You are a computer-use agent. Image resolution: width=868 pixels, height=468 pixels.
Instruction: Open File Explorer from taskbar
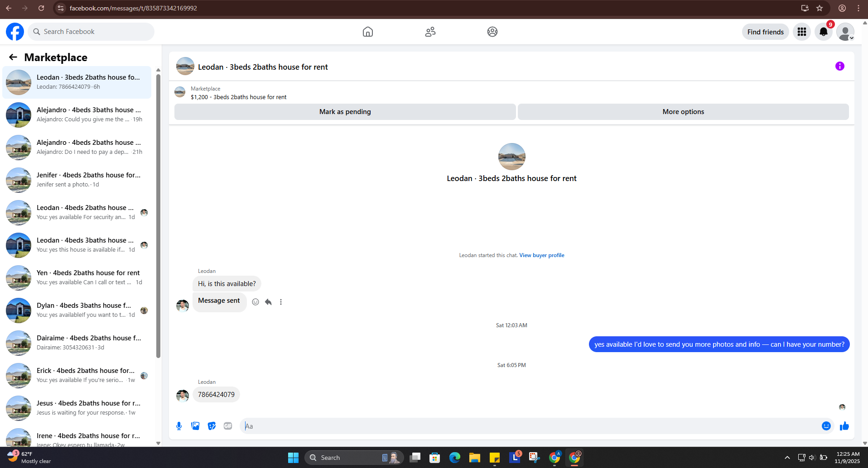coord(474,458)
